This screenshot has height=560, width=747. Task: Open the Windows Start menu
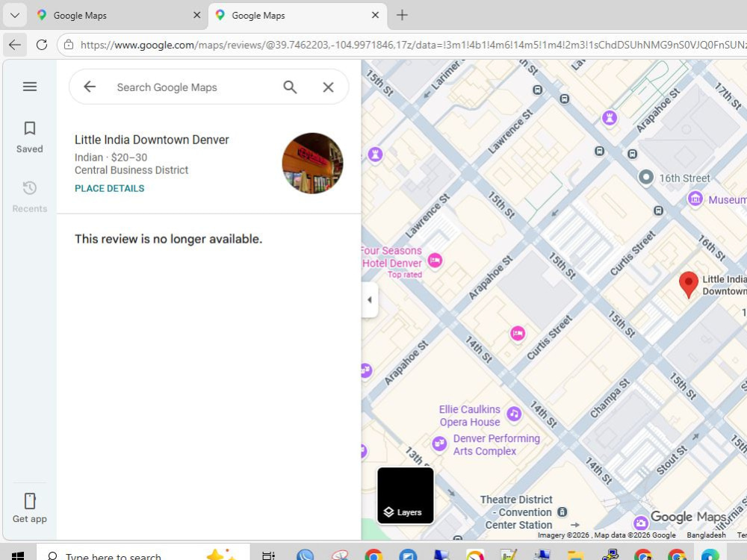(x=18, y=556)
